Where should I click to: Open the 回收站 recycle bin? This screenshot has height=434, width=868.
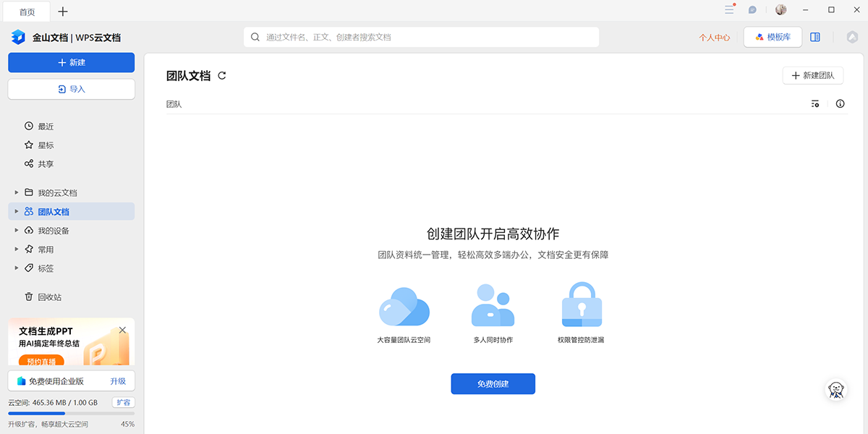(x=49, y=297)
